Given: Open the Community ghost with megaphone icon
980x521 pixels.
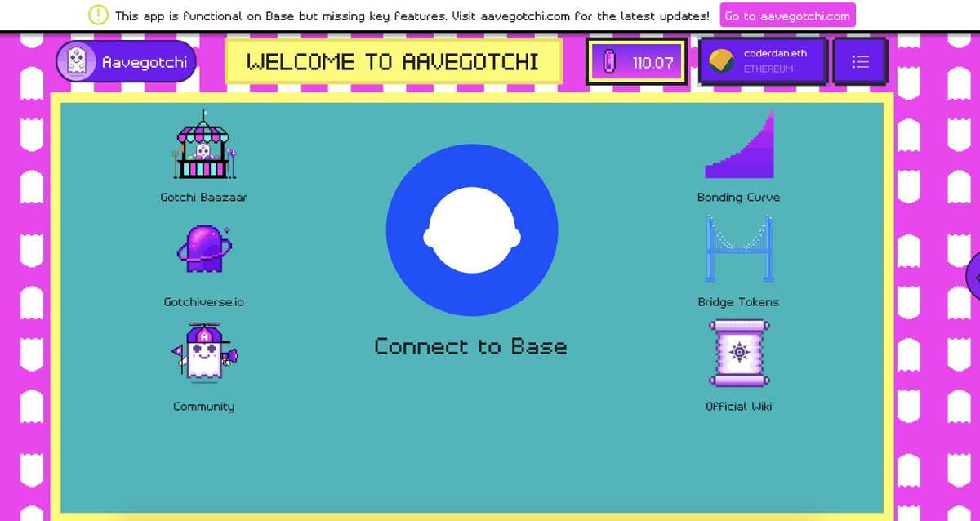Looking at the screenshot, I should 204,351.
